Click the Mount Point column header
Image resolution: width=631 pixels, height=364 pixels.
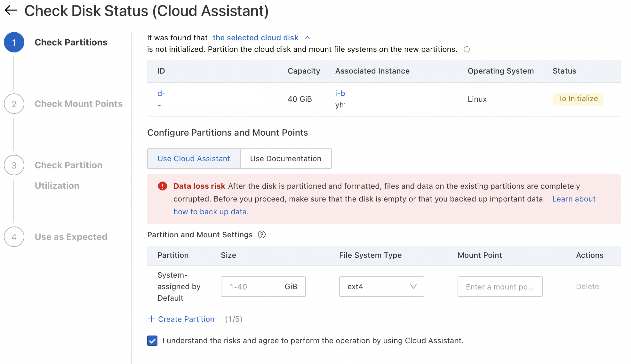coord(480,255)
